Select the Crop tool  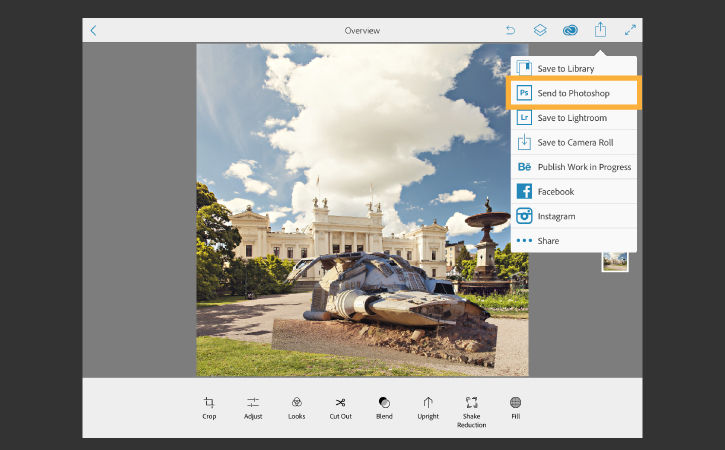[209, 408]
